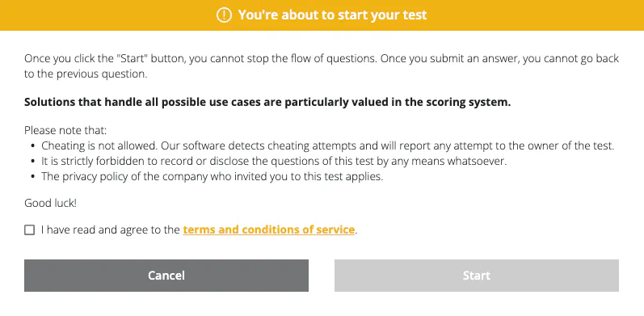Open the terms and conditions of service link
This screenshot has width=644, height=316.
click(x=268, y=230)
